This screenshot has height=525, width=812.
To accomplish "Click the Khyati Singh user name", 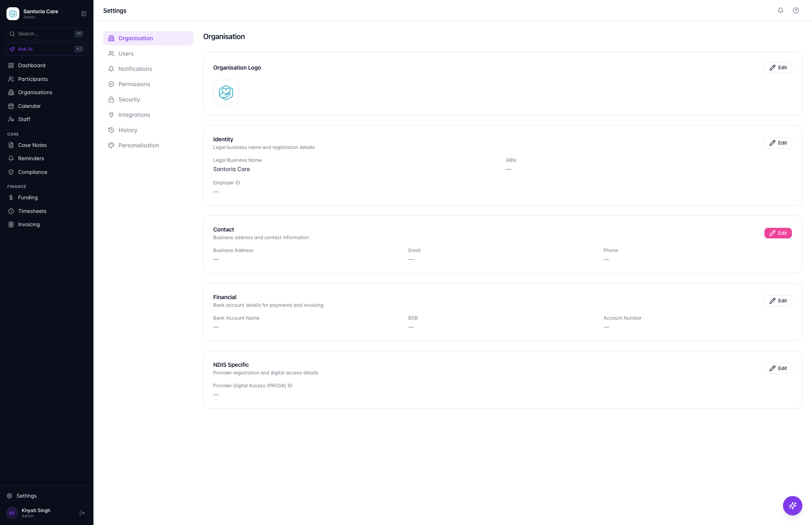I will pyautogui.click(x=36, y=510).
